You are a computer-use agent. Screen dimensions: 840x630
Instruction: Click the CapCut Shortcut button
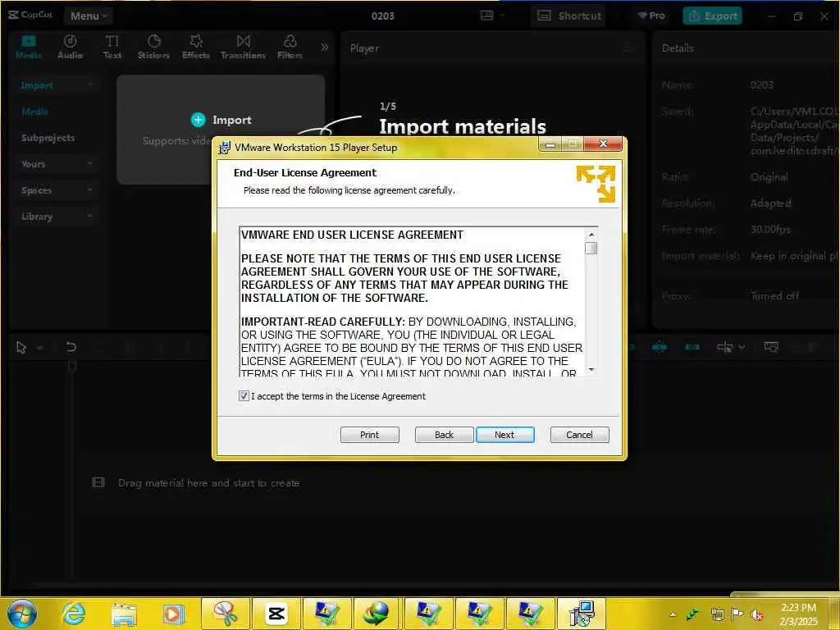[x=569, y=16]
